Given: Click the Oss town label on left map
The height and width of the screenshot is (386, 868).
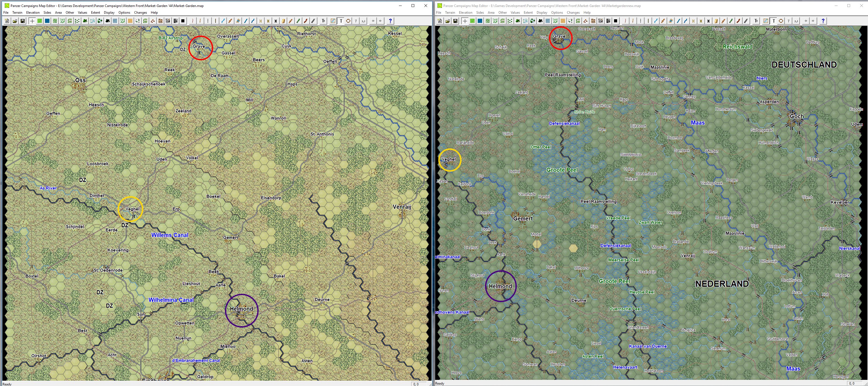Looking at the screenshot, I should click(80, 80).
